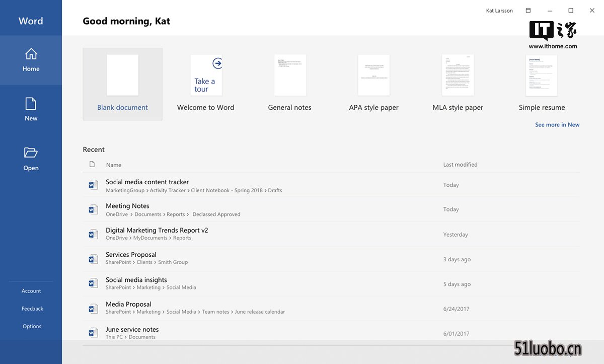Image resolution: width=604 pixels, height=364 pixels.
Task: Click the Word icon beside Media Proposal
Action: 93,308
